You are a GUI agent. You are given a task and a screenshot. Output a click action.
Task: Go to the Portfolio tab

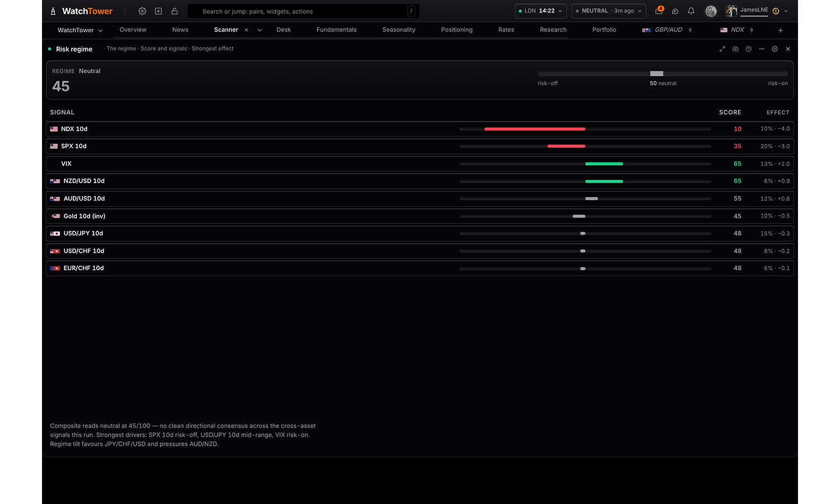604,30
